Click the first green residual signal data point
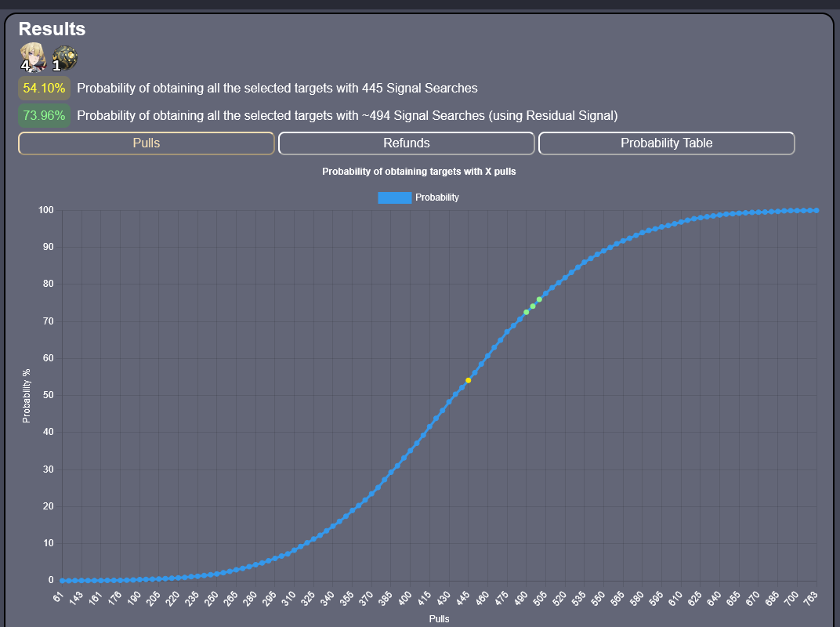This screenshot has height=627, width=840. (526, 313)
